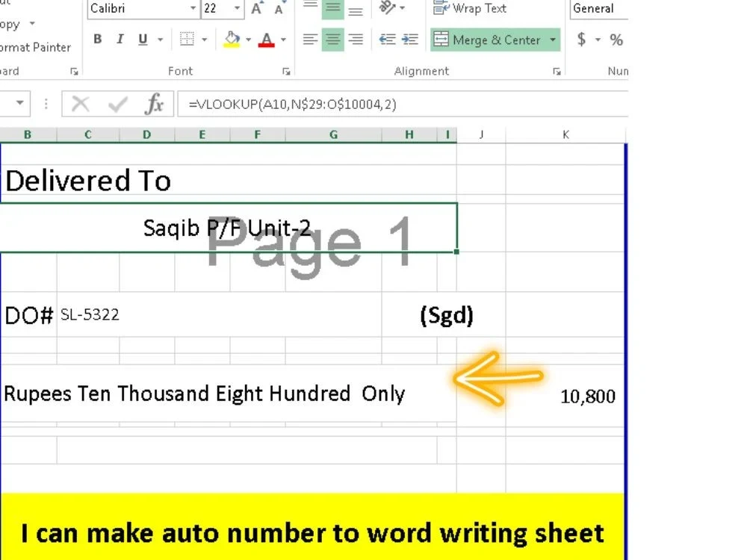747x560 pixels.
Task: Apply yellow Fill Color bucket
Action: coord(232,39)
